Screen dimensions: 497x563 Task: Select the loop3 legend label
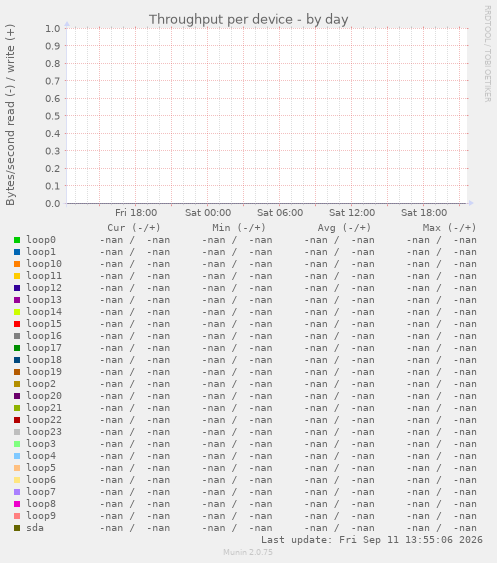41,444
